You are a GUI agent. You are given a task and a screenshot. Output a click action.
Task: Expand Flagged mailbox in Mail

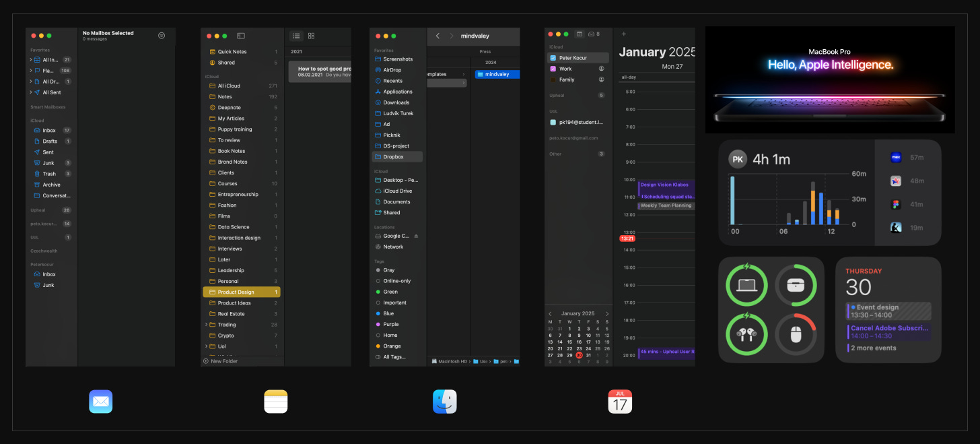pyautogui.click(x=30, y=71)
